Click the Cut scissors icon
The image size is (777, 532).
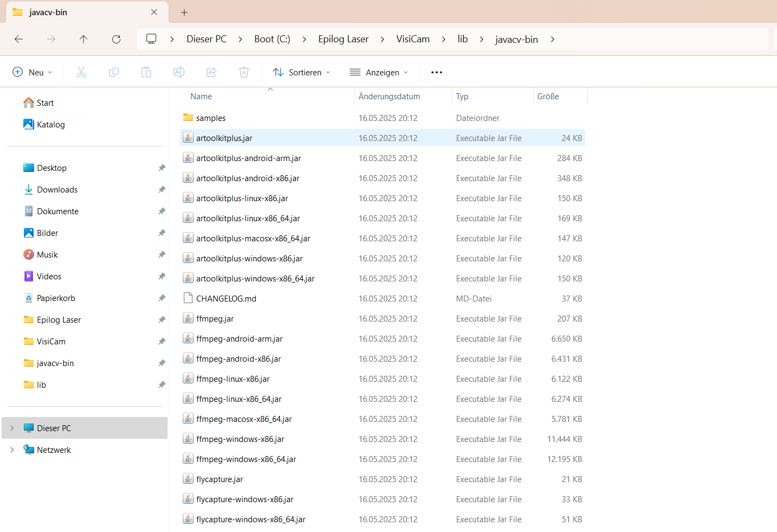(x=81, y=72)
